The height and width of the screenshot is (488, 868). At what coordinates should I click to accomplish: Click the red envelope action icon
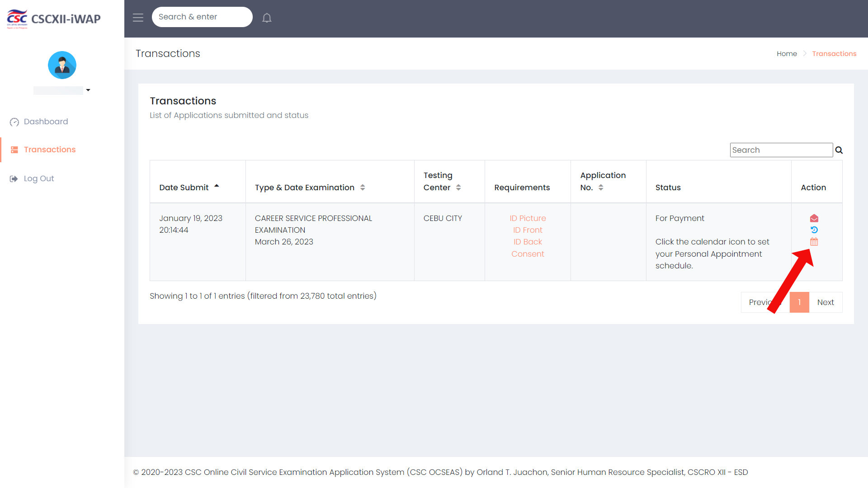pyautogui.click(x=814, y=218)
